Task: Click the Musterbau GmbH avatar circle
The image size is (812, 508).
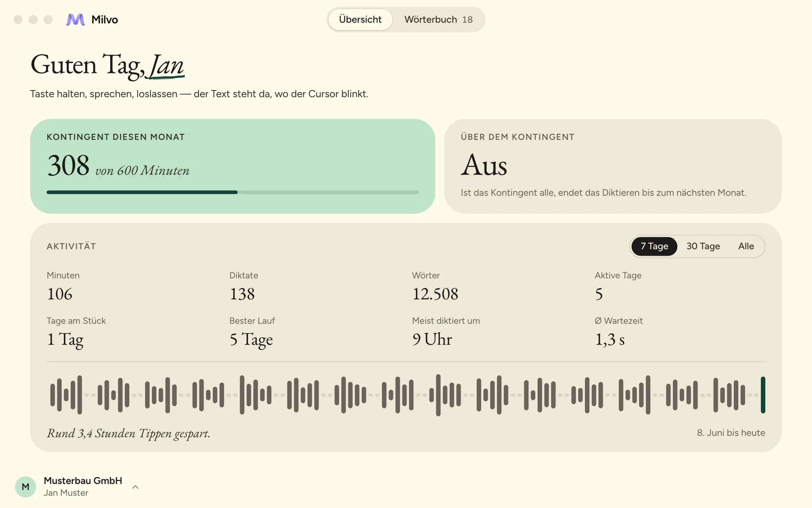Action: coord(26,487)
